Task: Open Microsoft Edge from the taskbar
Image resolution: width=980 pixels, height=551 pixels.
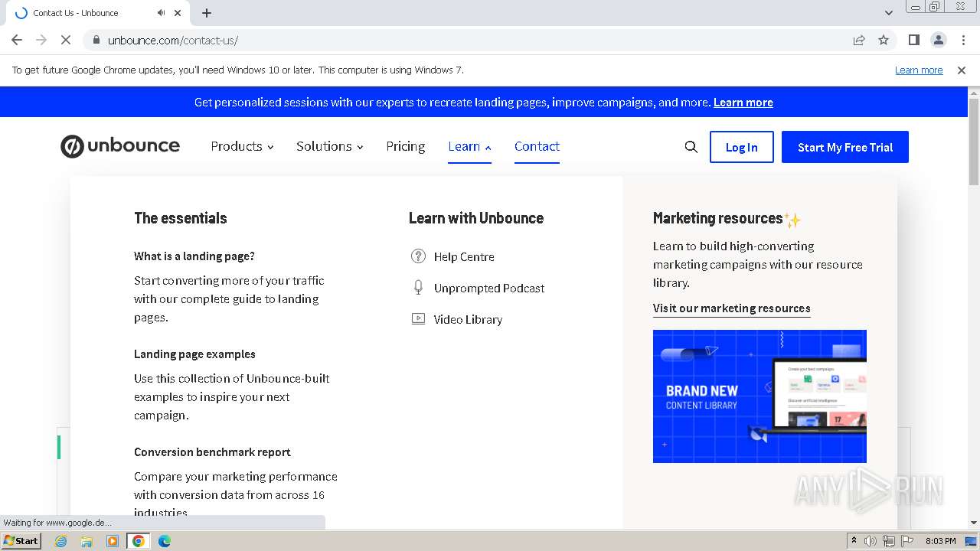Action: click(165, 541)
